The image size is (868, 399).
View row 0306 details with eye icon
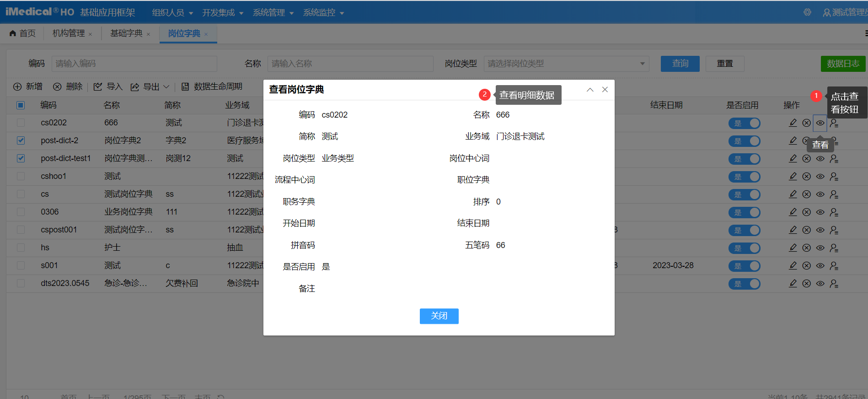click(x=820, y=212)
